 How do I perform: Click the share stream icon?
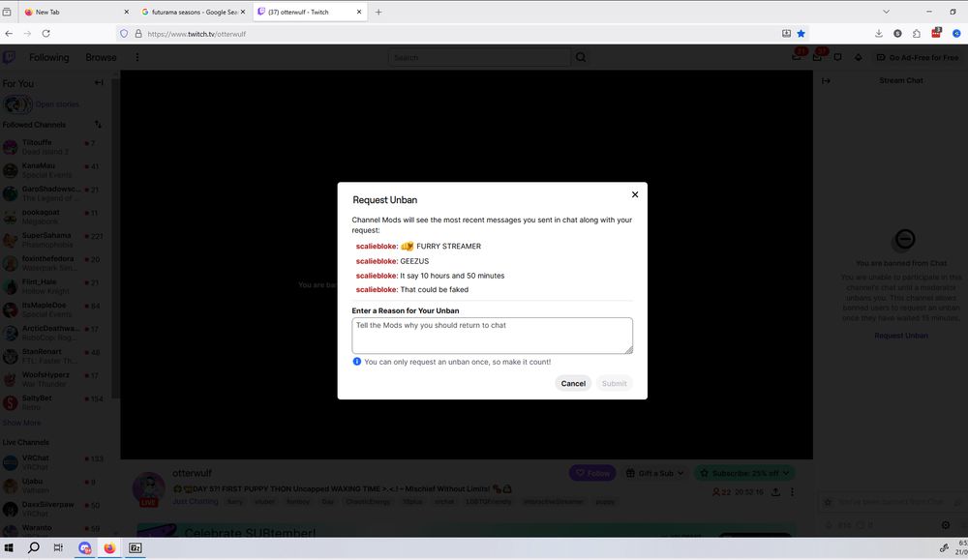[x=775, y=492]
